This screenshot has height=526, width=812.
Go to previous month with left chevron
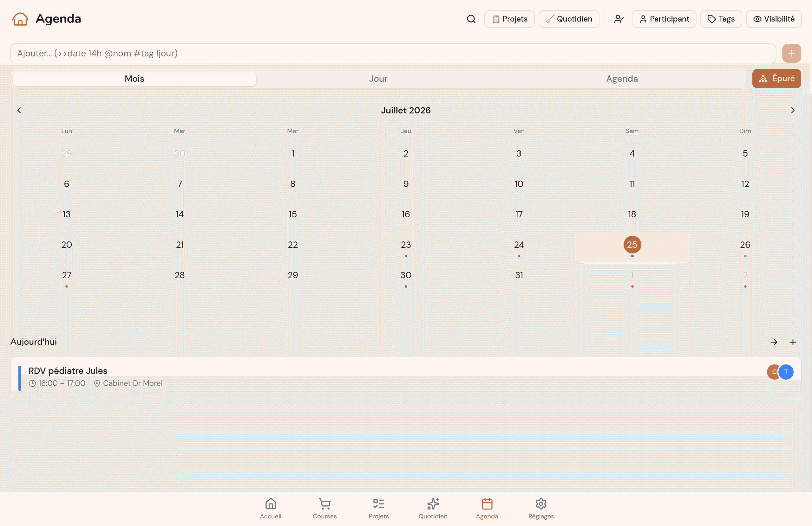tap(19, 111)
